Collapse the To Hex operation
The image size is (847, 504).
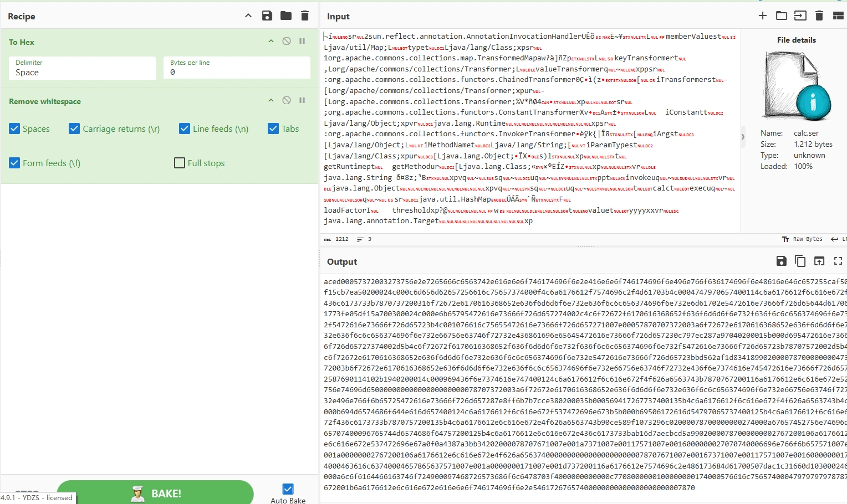point(271,41)
